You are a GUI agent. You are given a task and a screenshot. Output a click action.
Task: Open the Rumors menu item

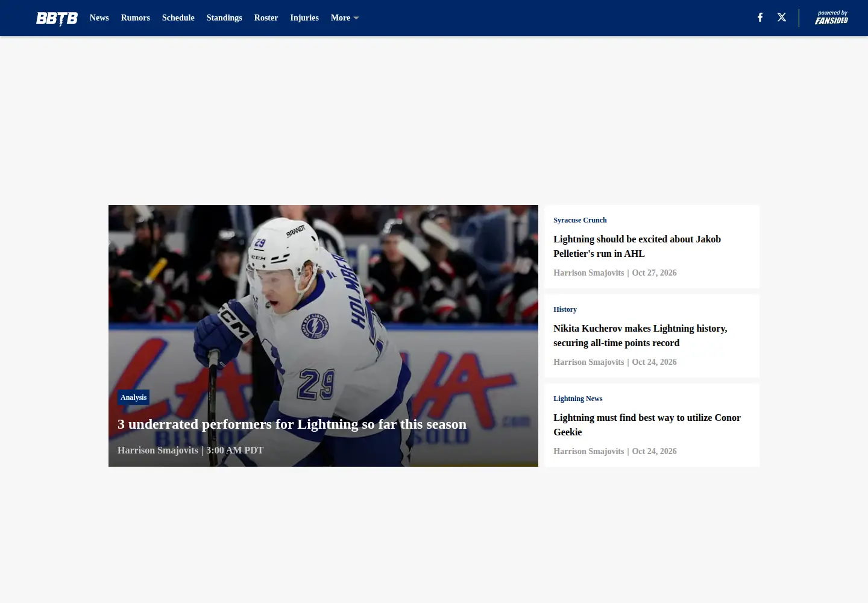pos(136,18)
